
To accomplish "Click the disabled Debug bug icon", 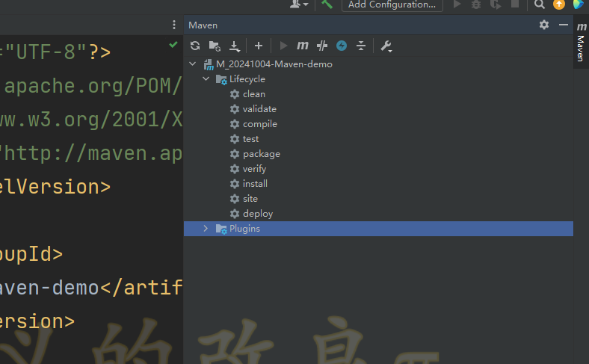I will 476,4.
